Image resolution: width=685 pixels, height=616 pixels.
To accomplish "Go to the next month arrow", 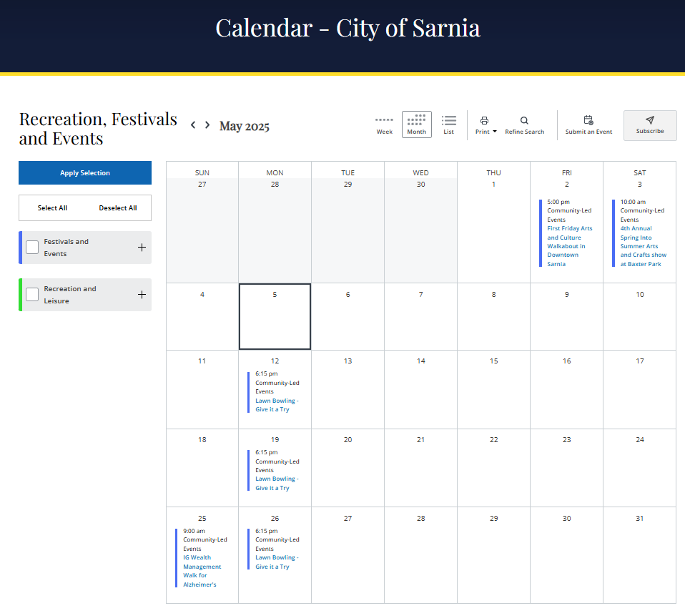I will coord(207,125).
